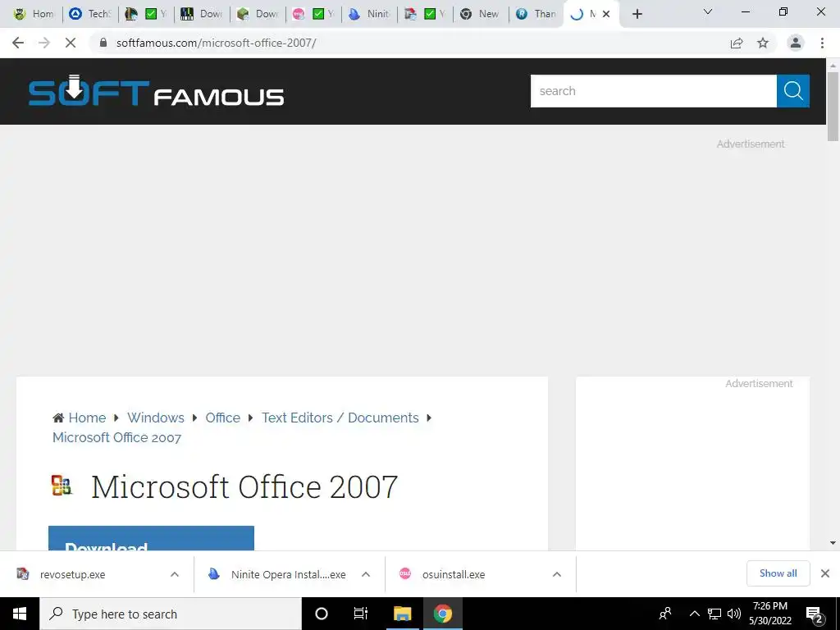Open File Explorer from taskbar

pyautogui.click(x=402, y=614)
